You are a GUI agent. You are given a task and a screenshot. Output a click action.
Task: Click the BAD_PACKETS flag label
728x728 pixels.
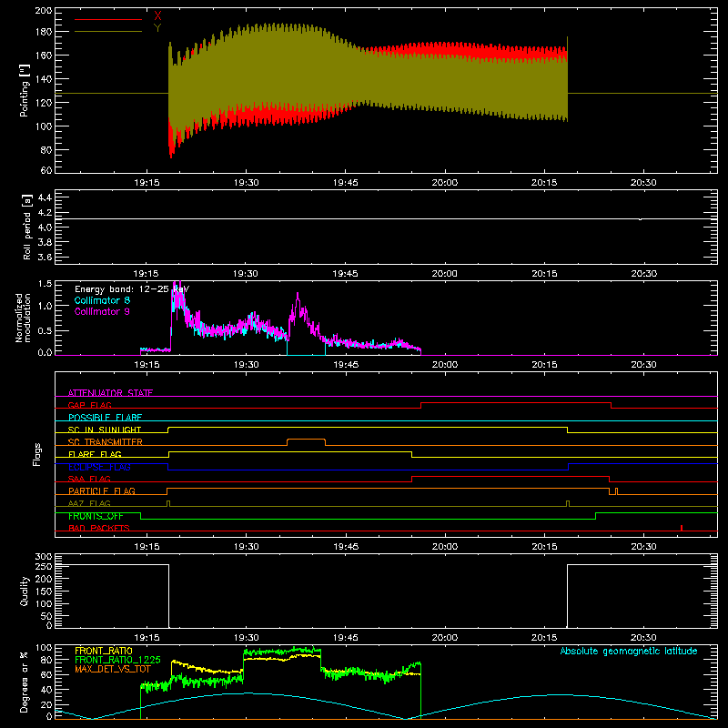click(x=99, y=528)
